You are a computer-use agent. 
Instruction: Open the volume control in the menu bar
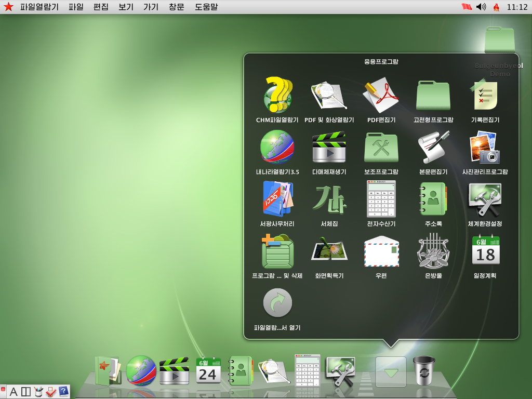(481, 6)
